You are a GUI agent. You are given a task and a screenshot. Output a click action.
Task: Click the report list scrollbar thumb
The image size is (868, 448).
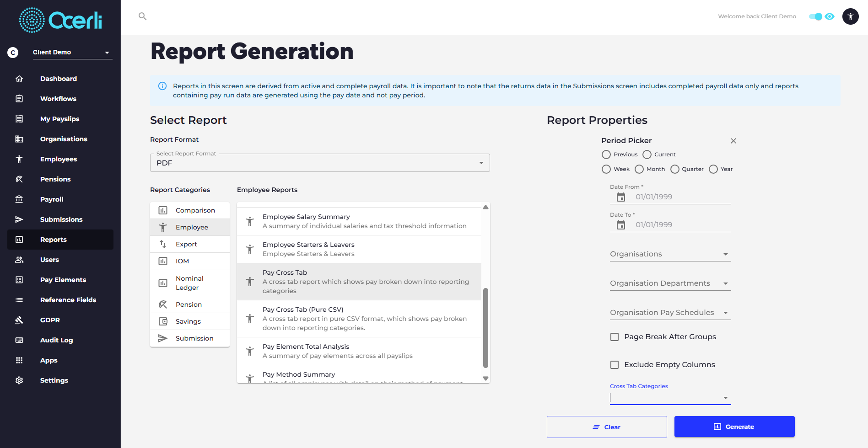coord(486,327)
